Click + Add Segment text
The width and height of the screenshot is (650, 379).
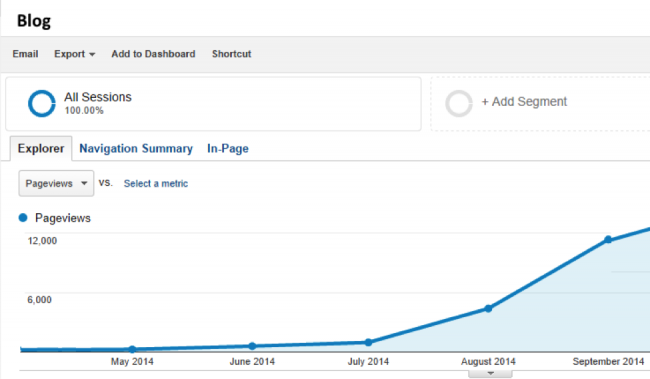524,102
